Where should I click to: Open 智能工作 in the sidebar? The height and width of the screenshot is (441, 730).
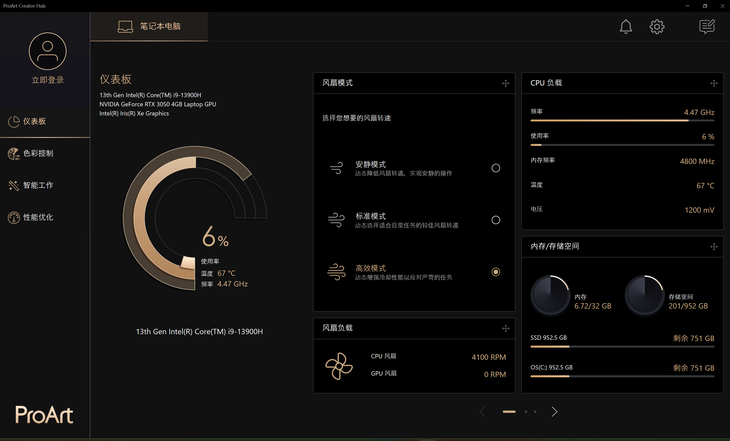[45, 185]
